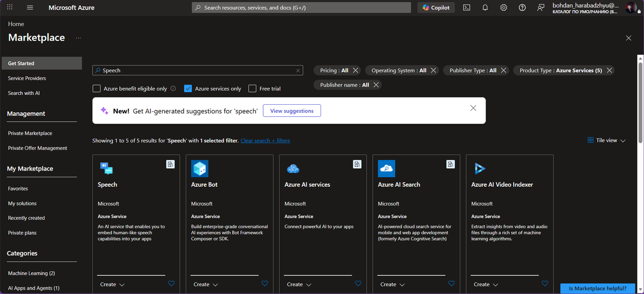Viewport: 644px width, 294px height.
Task: Open the Product Type filter dropdown
Action: coord(561,70)
